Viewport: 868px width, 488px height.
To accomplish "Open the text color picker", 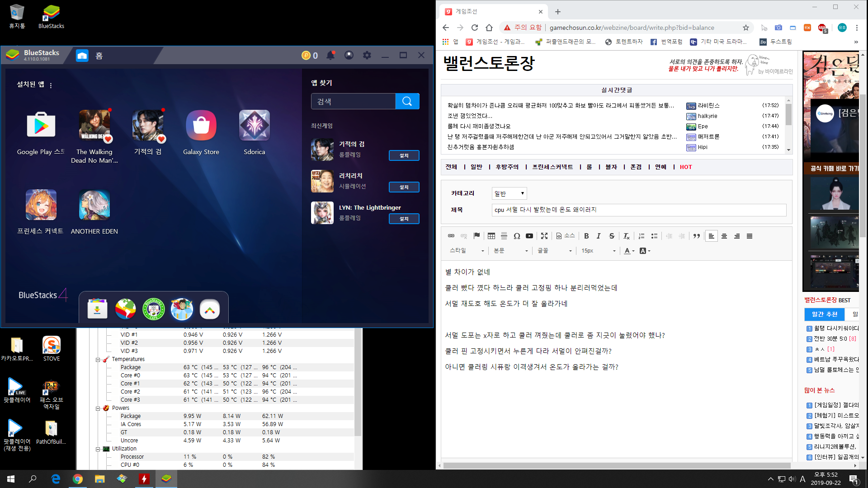I will click(x=629, y=251).
